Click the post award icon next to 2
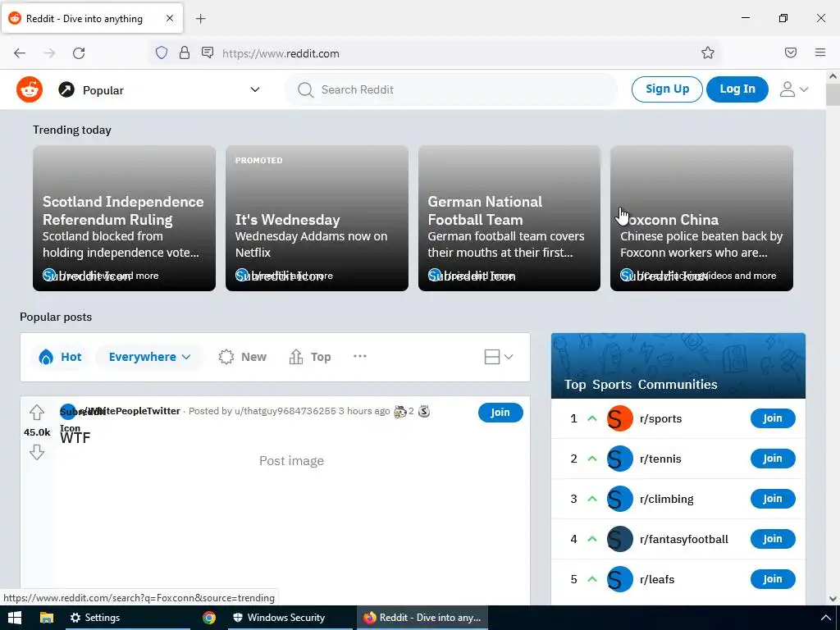This screenshot has width=840, height=630. click(x=399, y=412)
